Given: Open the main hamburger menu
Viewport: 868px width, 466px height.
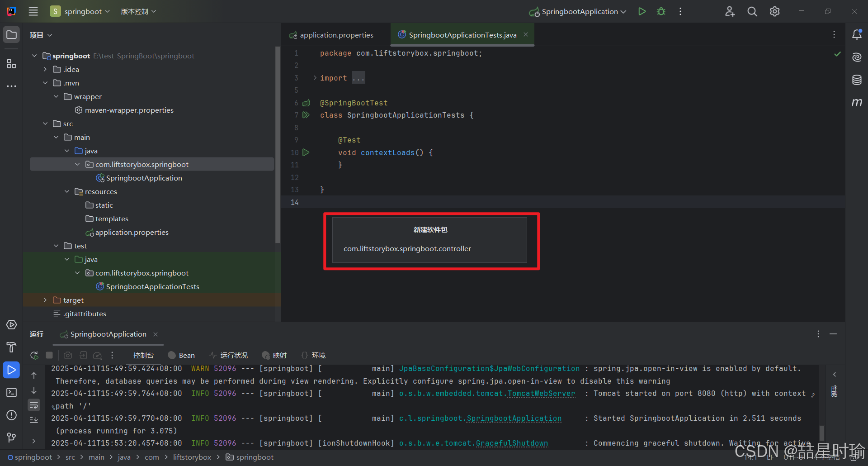Looking at the screenshot, I should pos(33,11).
